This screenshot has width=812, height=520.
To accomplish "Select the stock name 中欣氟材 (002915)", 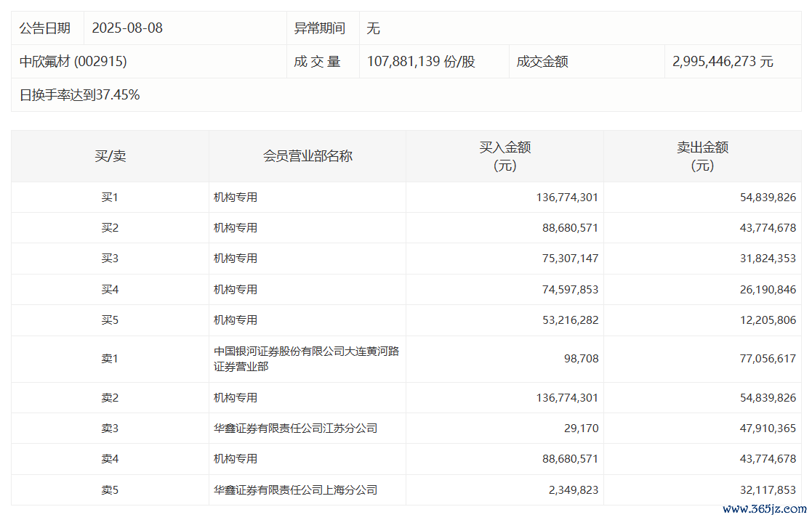I will [73, 62].
